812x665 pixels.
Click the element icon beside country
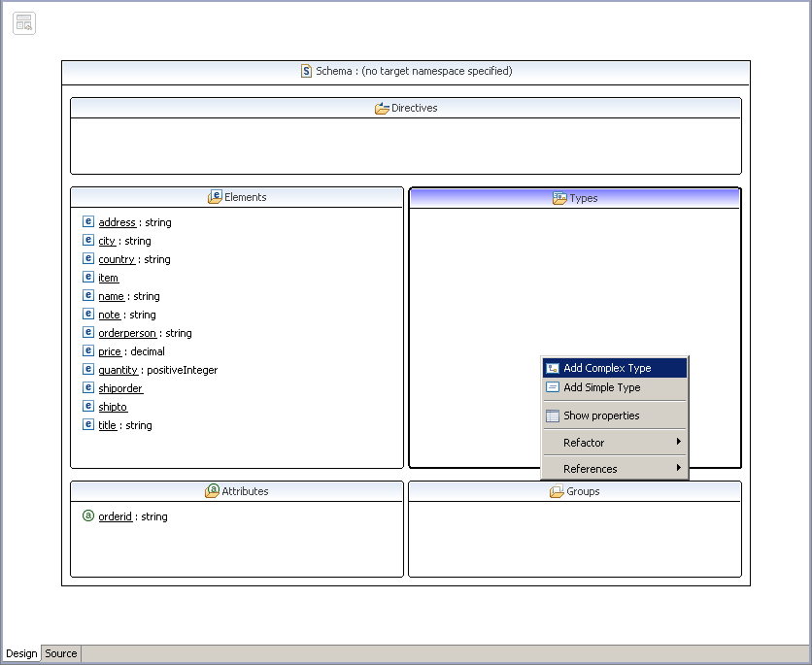[88, 258]
